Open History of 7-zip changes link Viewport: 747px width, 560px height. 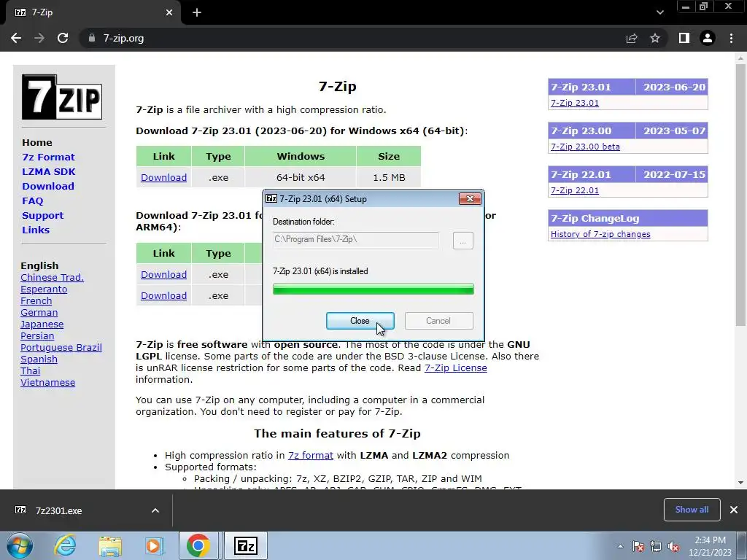pyautogui.click(x=601, y=234)
